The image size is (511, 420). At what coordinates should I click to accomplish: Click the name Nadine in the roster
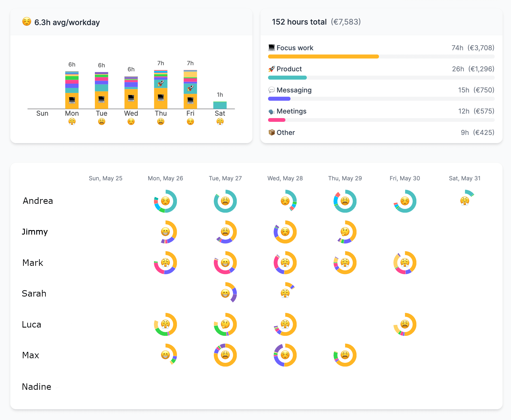36,387
